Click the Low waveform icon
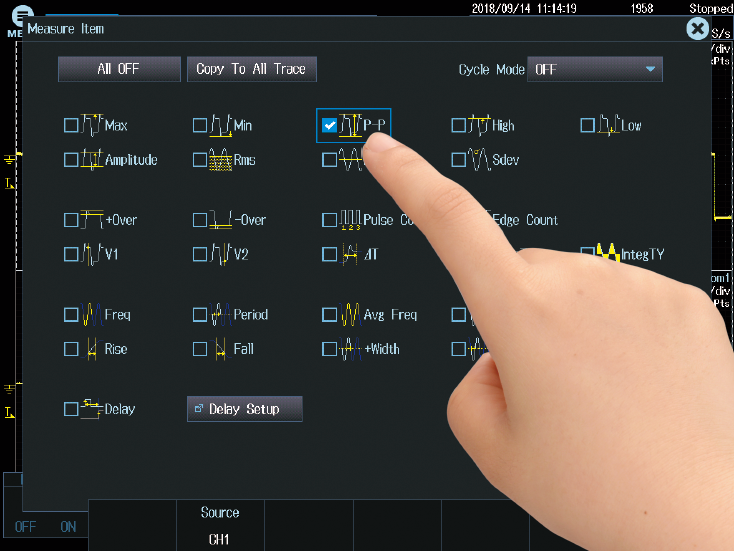This screenshot has width=734, height=551. tap(609, 125)
